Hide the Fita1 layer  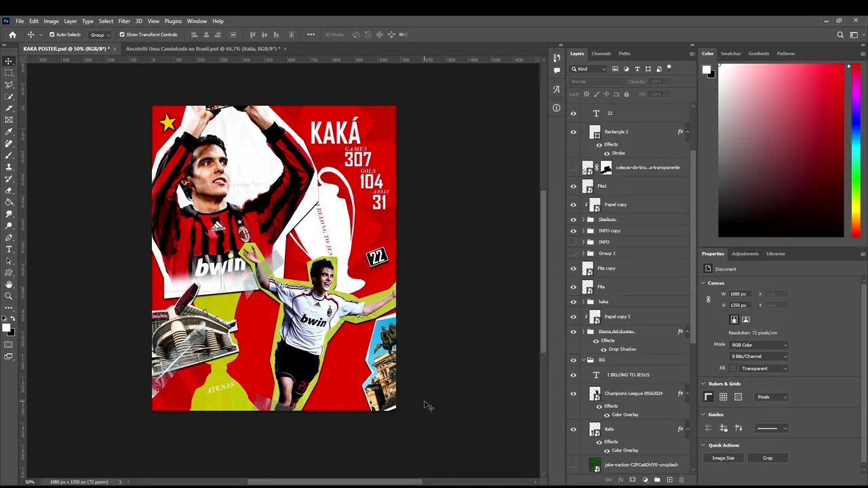pos(574,186)
